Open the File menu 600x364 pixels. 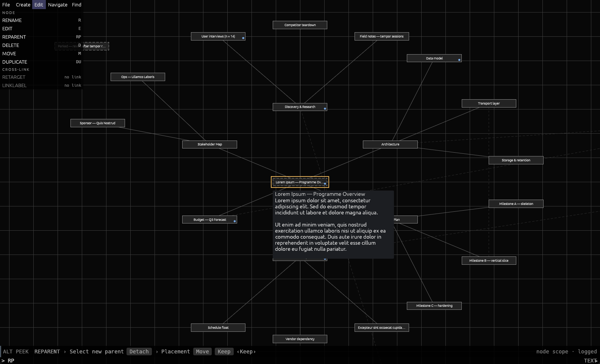[x=6, y=5]
